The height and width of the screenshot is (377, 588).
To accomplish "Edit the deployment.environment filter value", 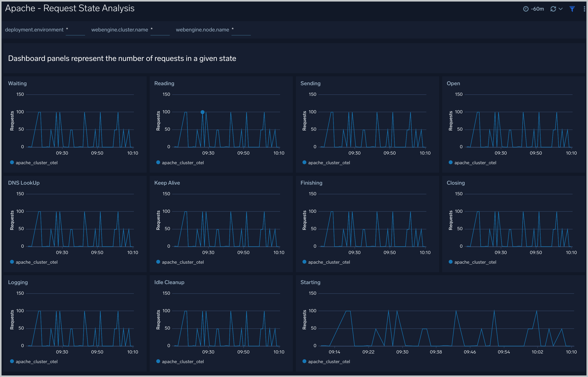I will pyautogui.click(x=75, y=30).
